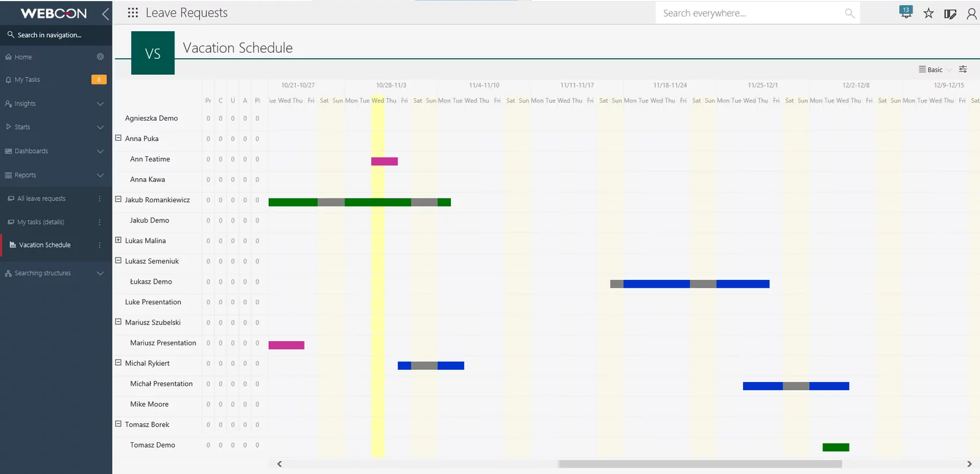Click the WEBCON logo
Screen dimensions: 980x474
point(54,13)
